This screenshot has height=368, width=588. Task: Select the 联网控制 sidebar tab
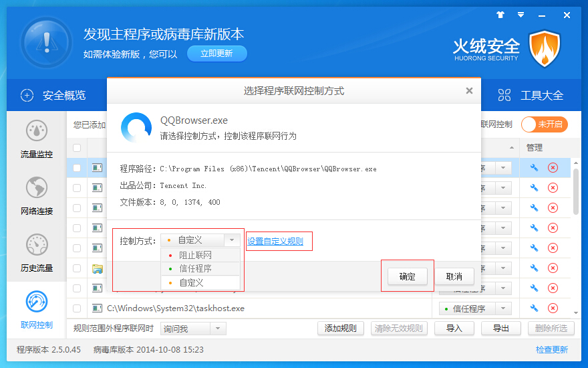pyautogui.click(x=37, y=310)
